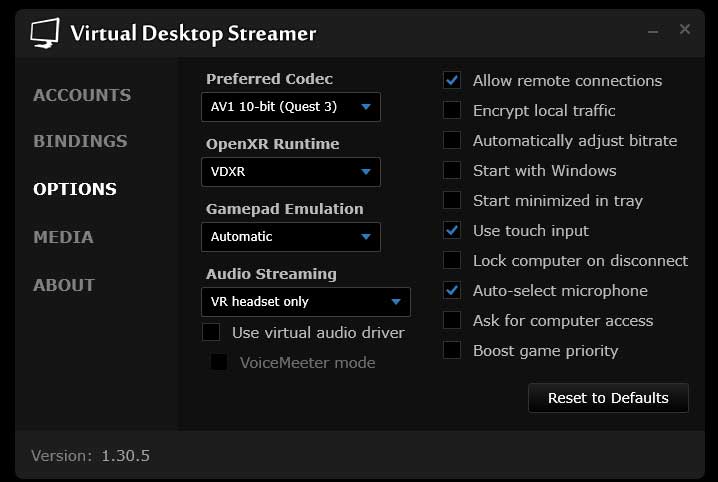Enable Start with Windows option
Screen dimensions: 718x482
(x=453, y=170)
